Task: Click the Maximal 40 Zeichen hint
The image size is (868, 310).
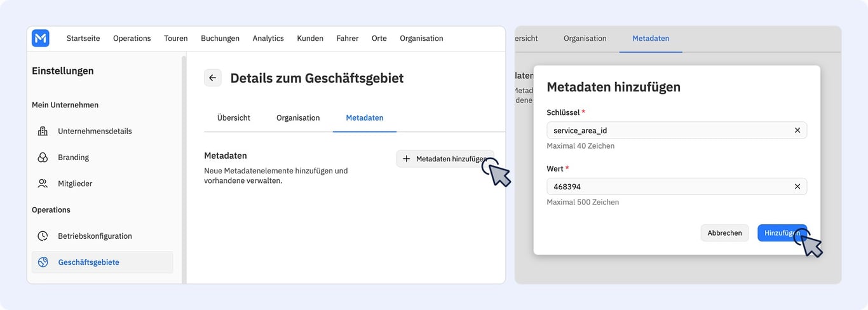Action: click(x=581, y=146)
